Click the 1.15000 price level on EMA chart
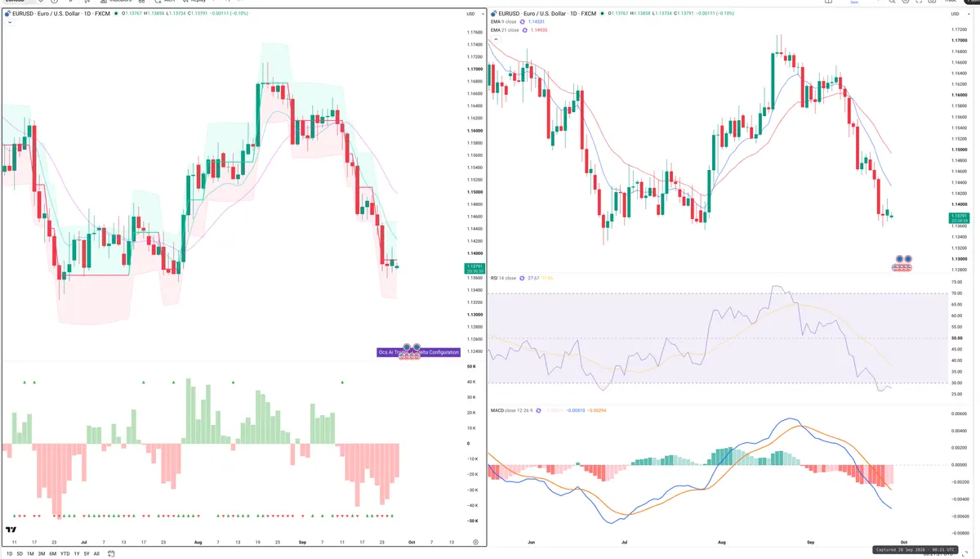The width and height of the screenshot is (980, 559). [959, 150]
